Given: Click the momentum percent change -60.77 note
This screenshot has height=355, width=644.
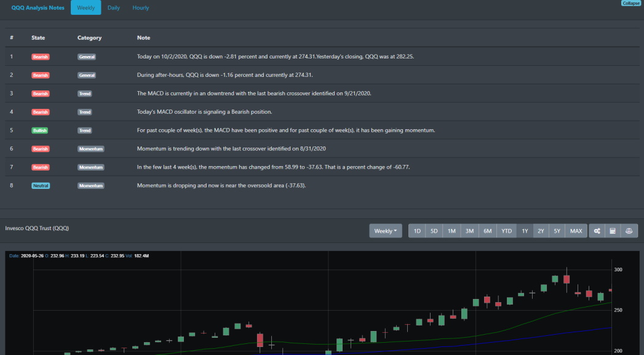Looking at the screenshot, I should 273,167.
